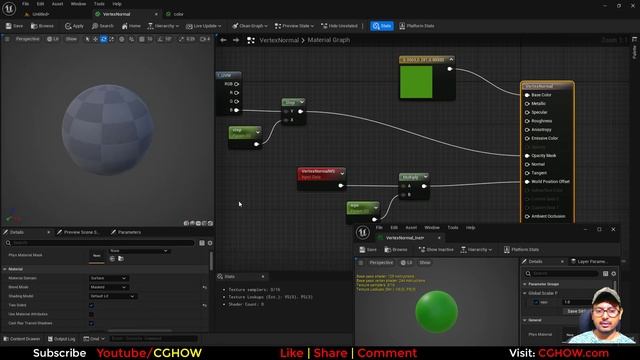Image resolution: width=640 pixels, height=360 pixels.
Task: Apply the material changes
Action: point(74,26)
